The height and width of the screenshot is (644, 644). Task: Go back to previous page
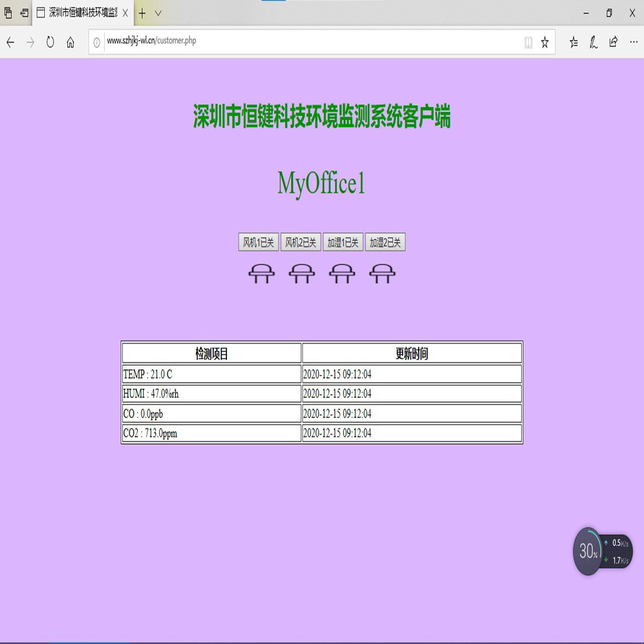coord(10,42)
